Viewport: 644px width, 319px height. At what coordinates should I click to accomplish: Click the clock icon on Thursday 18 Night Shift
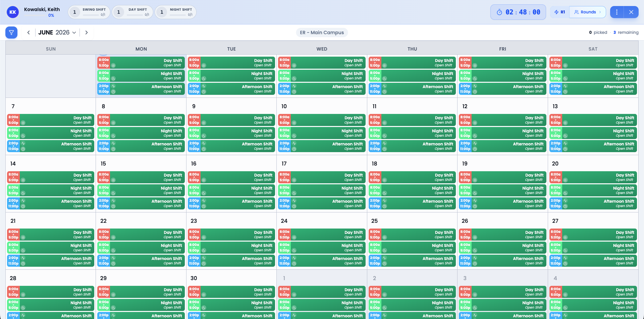[x=384, y=193]
